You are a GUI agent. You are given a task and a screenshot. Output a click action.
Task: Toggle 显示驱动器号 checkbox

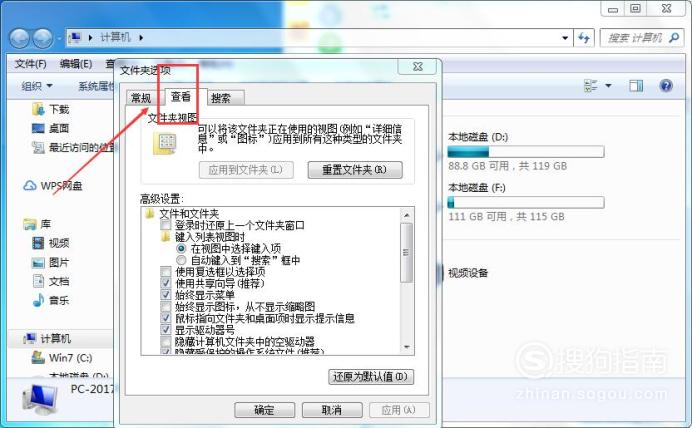click(165, 330)
